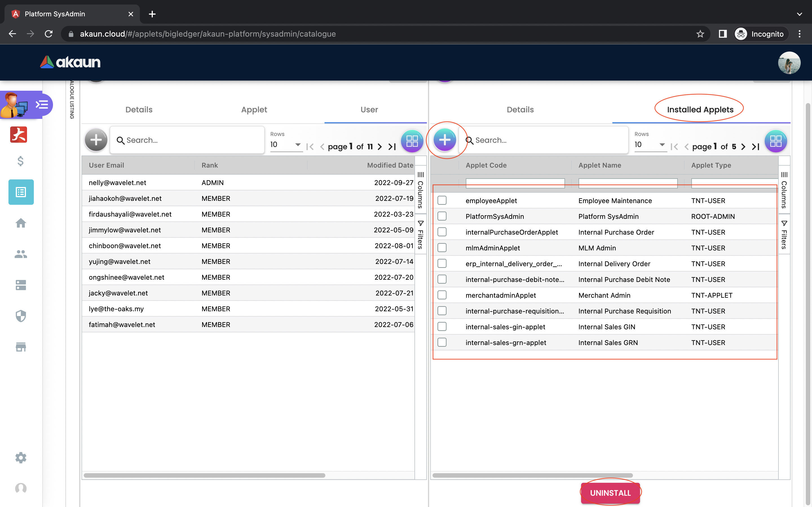Viewport: 812px width, 507px height.
Task: Click the Applet Code filter input field
Action: 515,183
